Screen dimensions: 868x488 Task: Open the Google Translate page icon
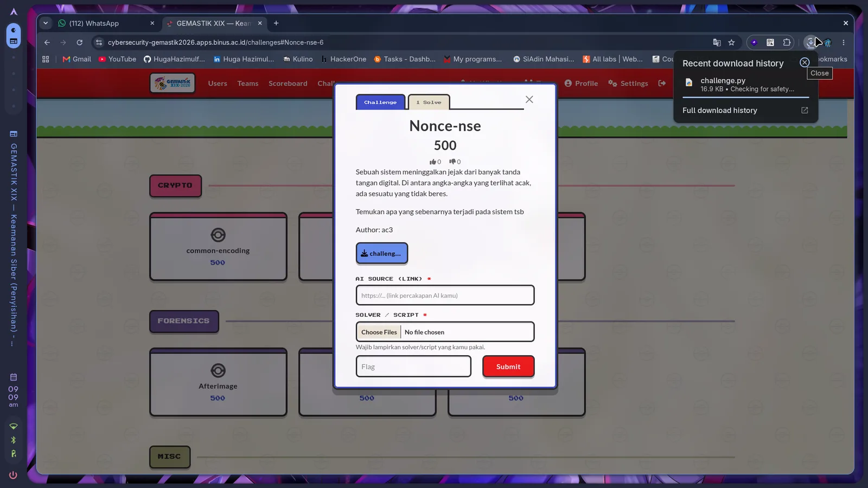click(717, 42)
